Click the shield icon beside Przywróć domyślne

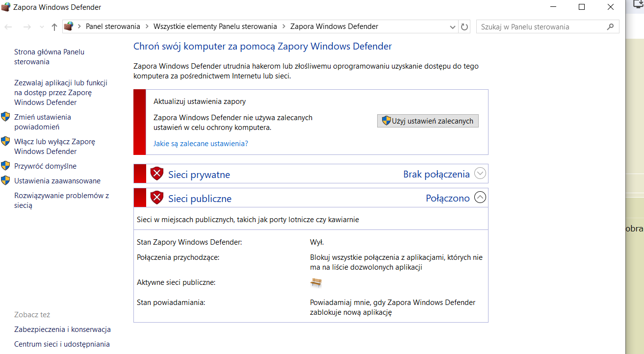(5, 166)
